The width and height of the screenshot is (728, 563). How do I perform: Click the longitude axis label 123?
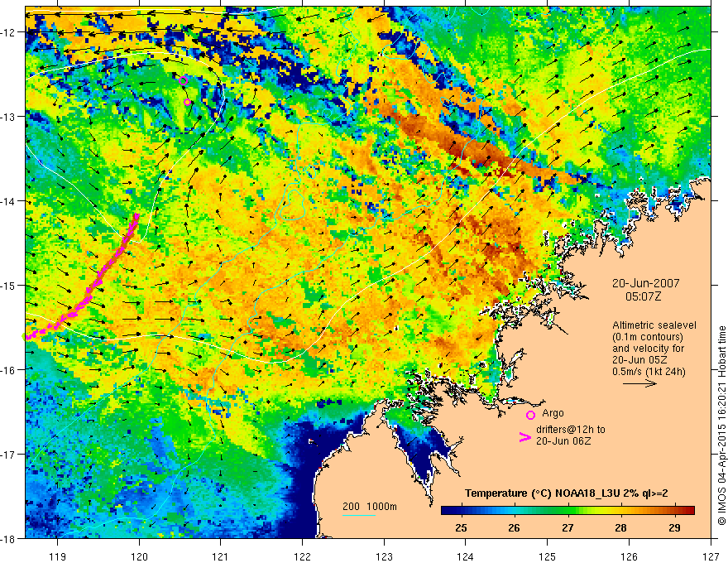[x=384, y=556]
